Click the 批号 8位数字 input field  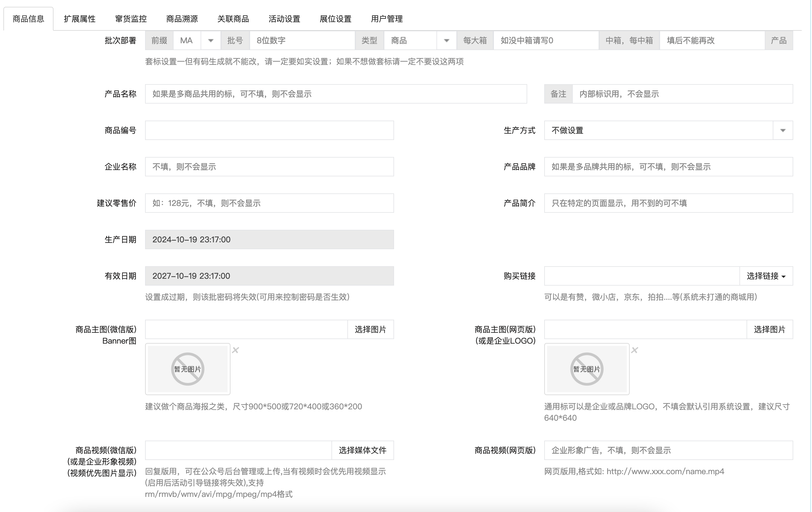[302, 40]
